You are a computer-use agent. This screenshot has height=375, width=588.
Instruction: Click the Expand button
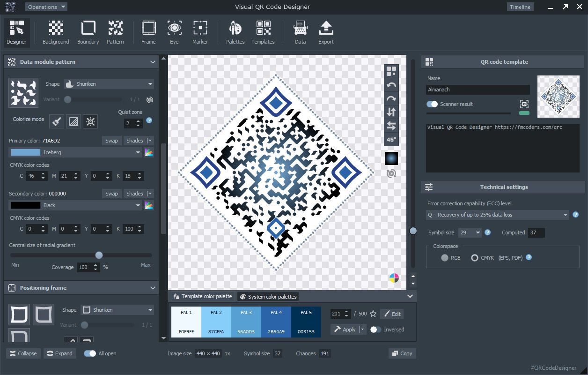pos(61,353)
